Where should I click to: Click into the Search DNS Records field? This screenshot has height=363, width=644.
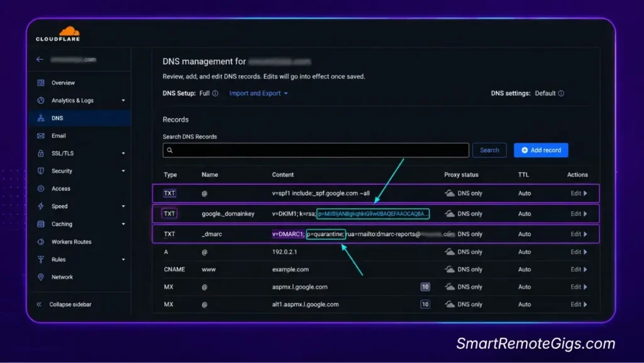coord(316,150)
